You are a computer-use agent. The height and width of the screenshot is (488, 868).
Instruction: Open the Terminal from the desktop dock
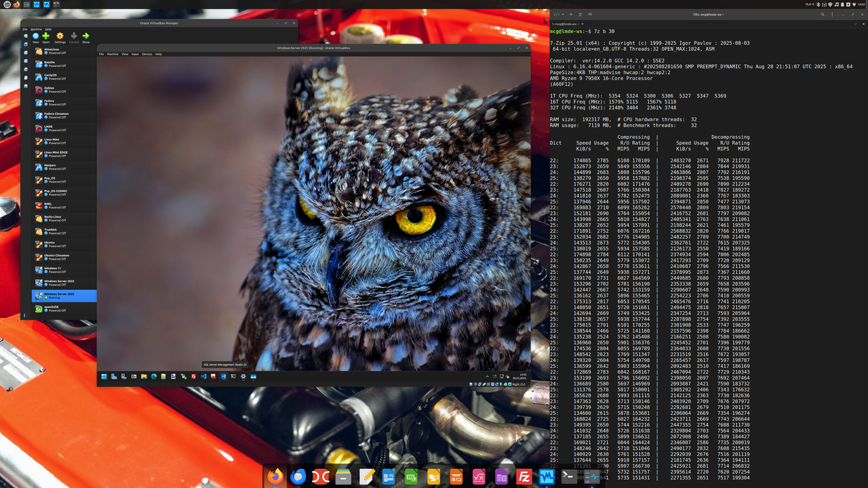pos(570,476)
